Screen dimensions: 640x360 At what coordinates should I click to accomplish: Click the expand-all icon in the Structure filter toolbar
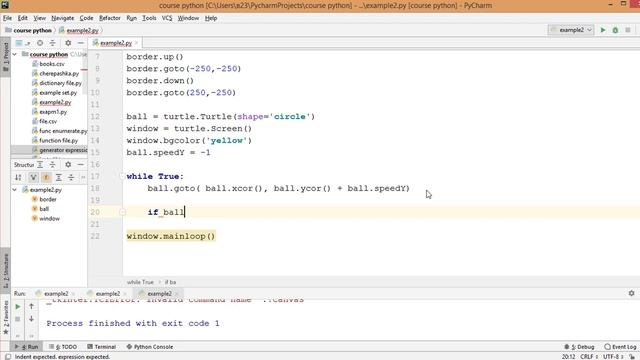tap(59, 177)
